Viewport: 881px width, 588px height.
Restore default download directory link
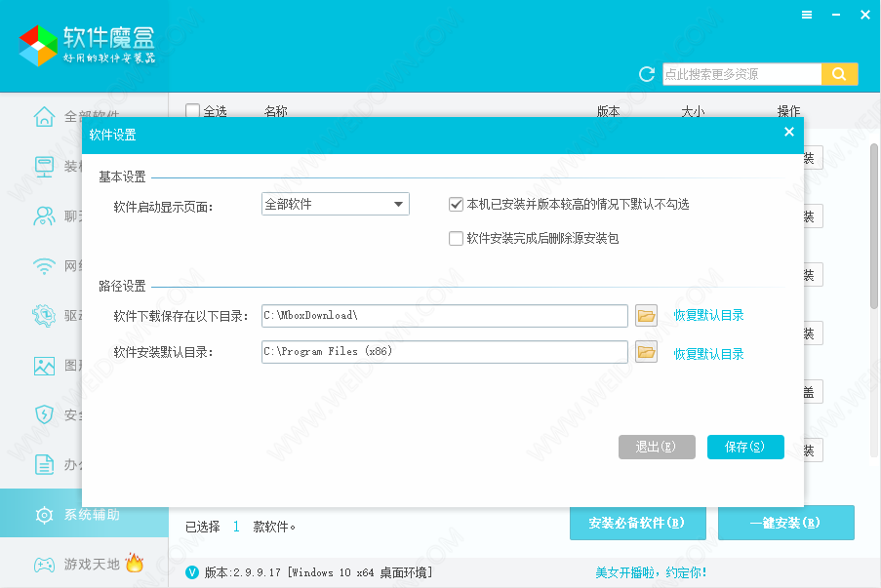708,315
